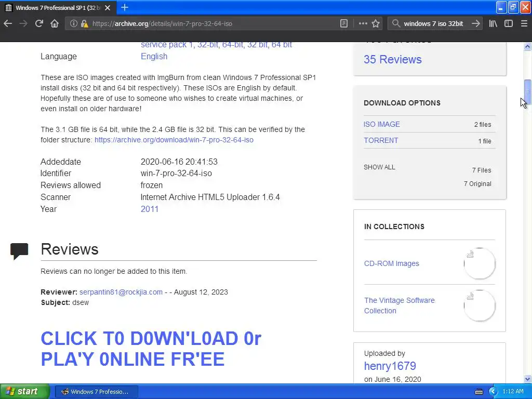Screen dimensions: 532x399
Task: Click the 7 Files count
Action: tap(482, 170)
